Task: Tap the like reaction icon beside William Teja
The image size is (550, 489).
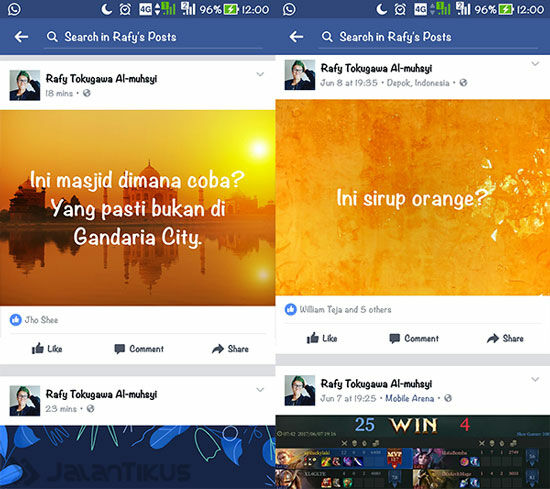Action: [x=290, y=309]
